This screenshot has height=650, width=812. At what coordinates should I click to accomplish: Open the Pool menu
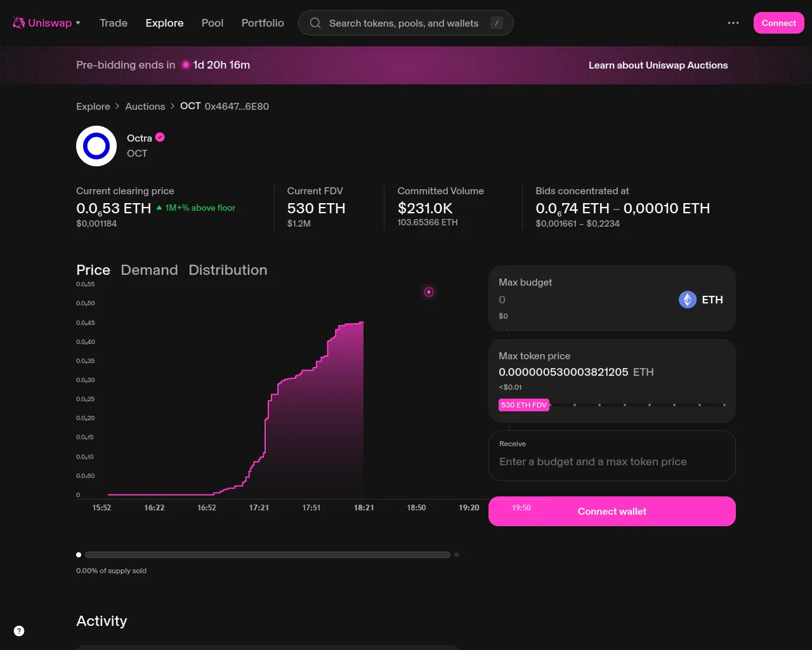click(x=213, y=23)
